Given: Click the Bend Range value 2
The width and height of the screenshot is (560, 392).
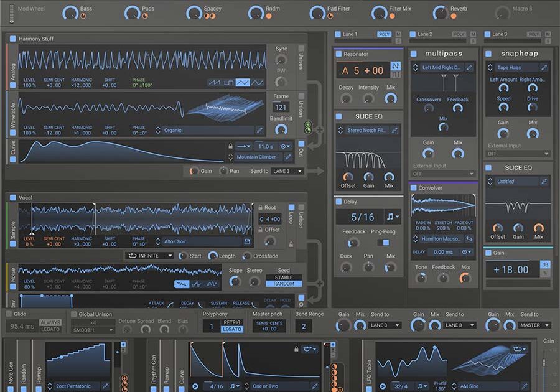Looking at the screenshot, I should pos(304,326).
